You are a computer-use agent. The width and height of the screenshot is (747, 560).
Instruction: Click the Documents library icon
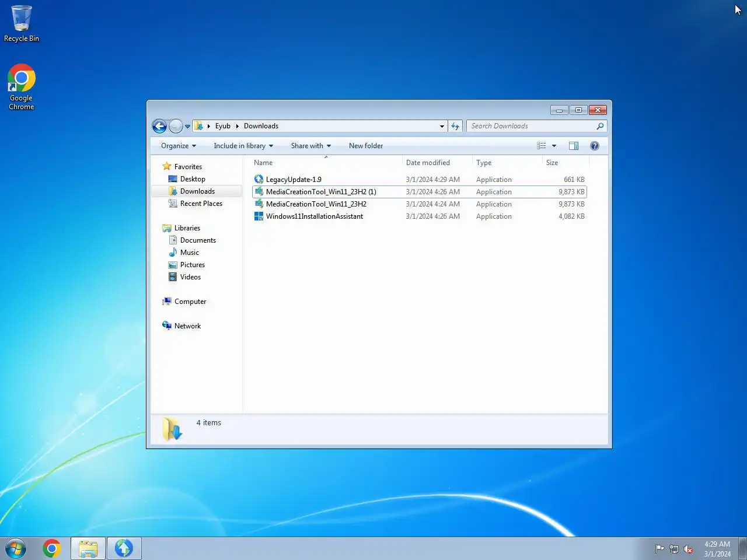(173, 240)
